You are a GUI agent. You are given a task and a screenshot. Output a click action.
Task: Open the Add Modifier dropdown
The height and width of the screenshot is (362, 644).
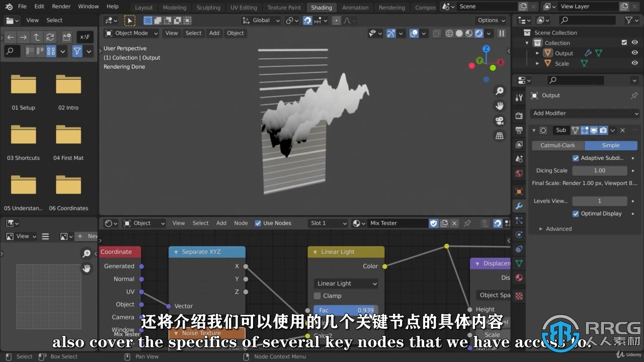pyautogui.click(x=585, y=113)
